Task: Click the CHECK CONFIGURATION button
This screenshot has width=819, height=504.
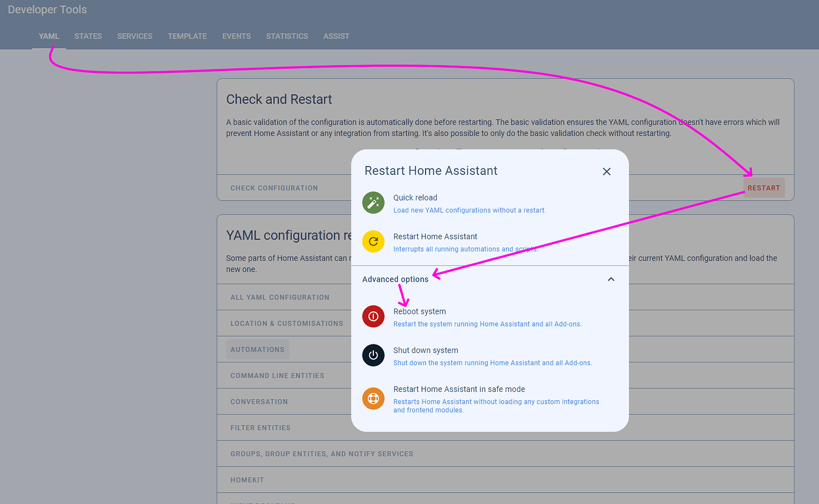Action: [x=274, y=187]
